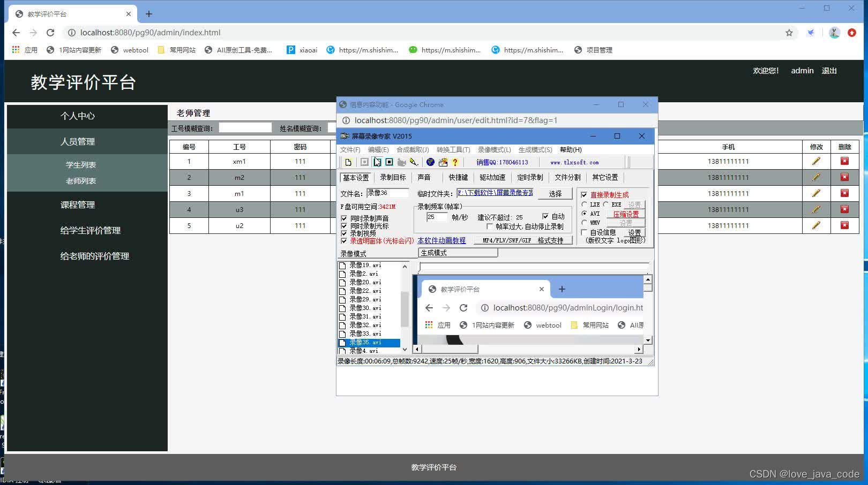The width and height of the screenshot is (868, 485).
Task: Go back in the main Chrome window
Action: point(16,33)
